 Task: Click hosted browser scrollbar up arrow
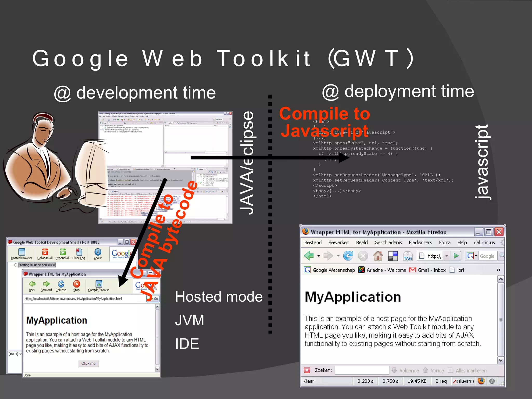click(x=157, y=307)
